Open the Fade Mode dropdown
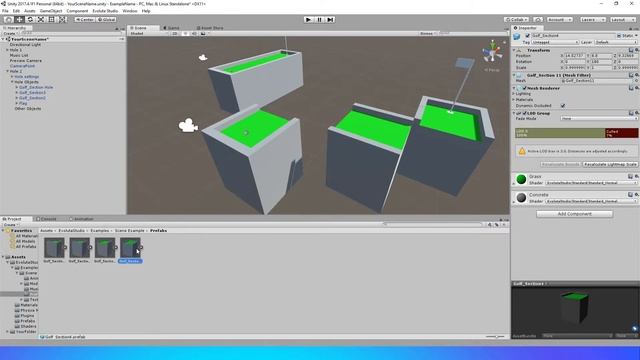The image size is (640, 360). (x=599, y=118)
